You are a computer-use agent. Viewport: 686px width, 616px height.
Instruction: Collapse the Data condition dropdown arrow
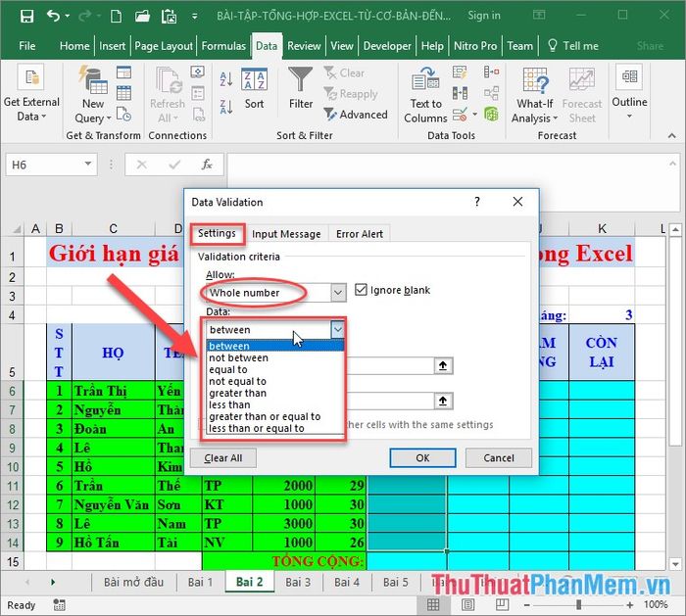click(338, 329)
